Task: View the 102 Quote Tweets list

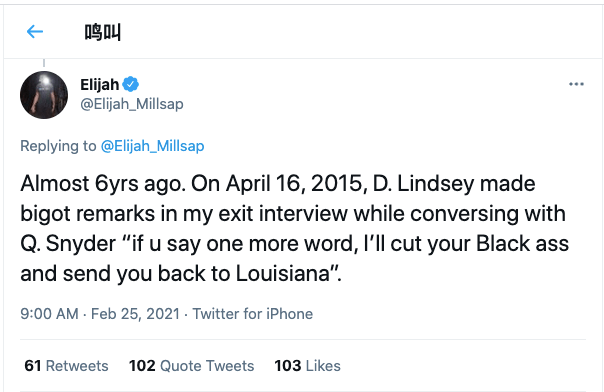Action: [x=191, y=366]
